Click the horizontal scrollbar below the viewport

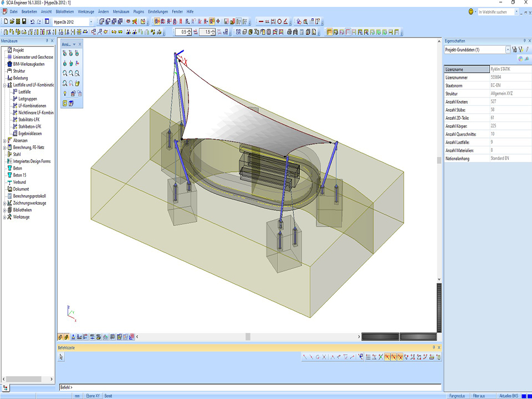(247, 336)
